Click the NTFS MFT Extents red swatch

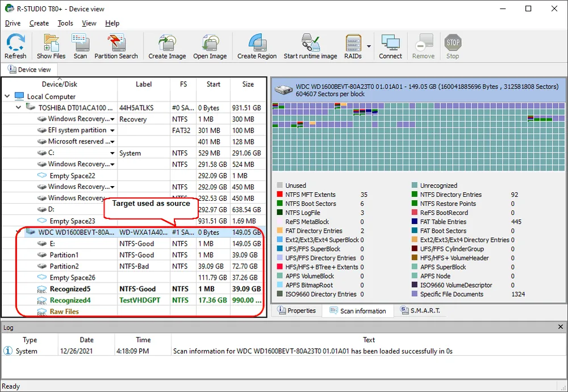click(279, 195)
